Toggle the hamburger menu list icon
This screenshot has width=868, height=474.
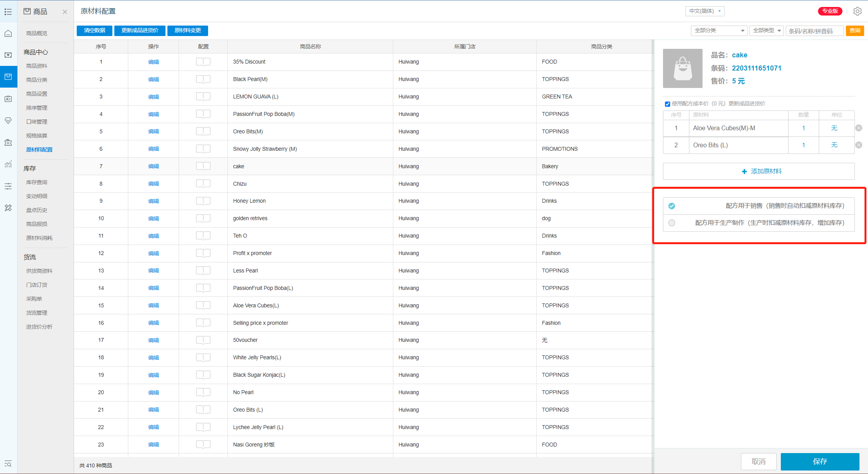pyautogui.click(x=8, y=12)
